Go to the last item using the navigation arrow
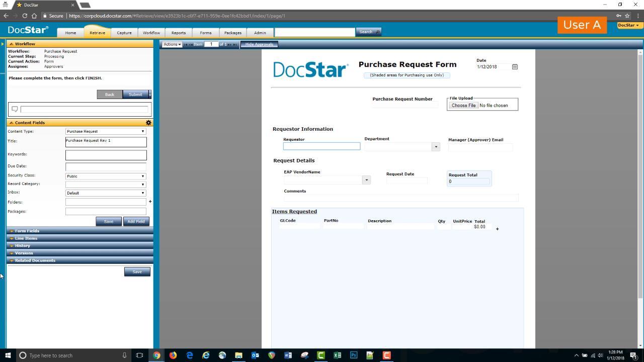This screenshot has height=362, width=644. click(235, 44)
